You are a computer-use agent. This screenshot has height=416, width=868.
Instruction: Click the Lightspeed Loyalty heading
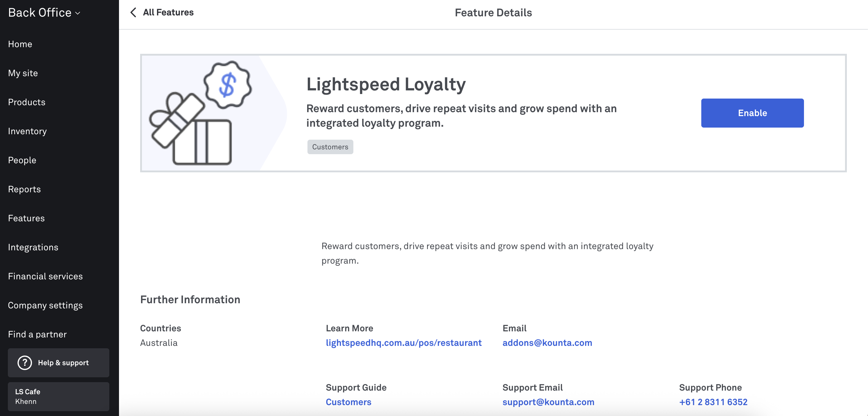(x=386, y=84)
